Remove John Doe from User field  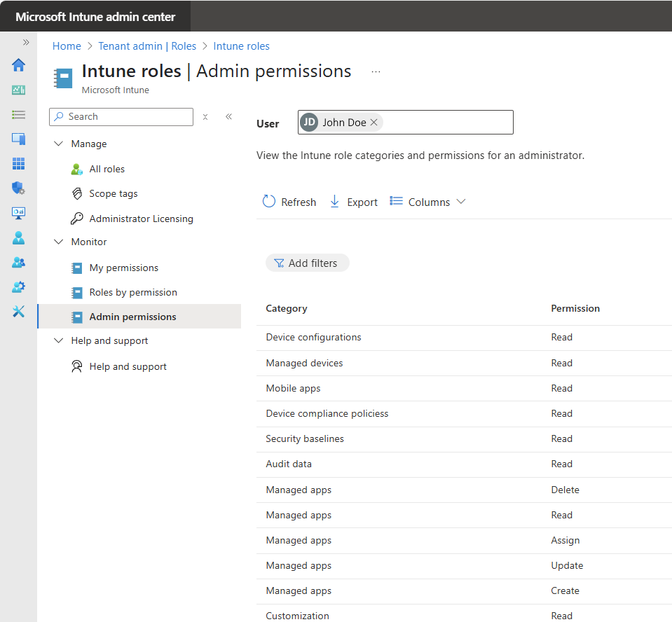pyautogui.click(x=374, y=123)
